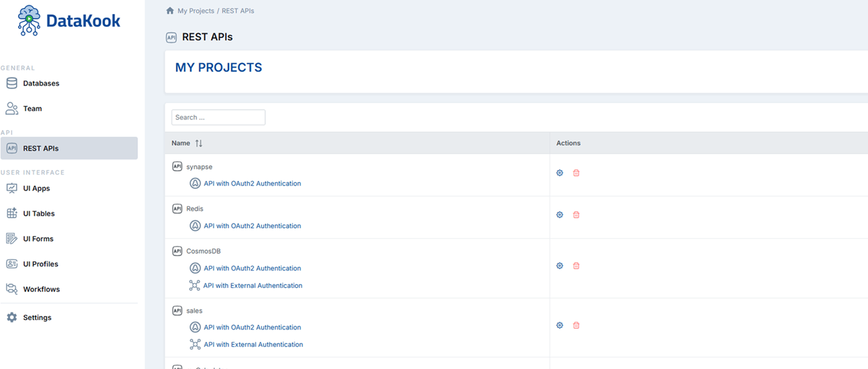Click OAuth2 circle icon under synapse
The image size is (868, 369).
(195, 183)
